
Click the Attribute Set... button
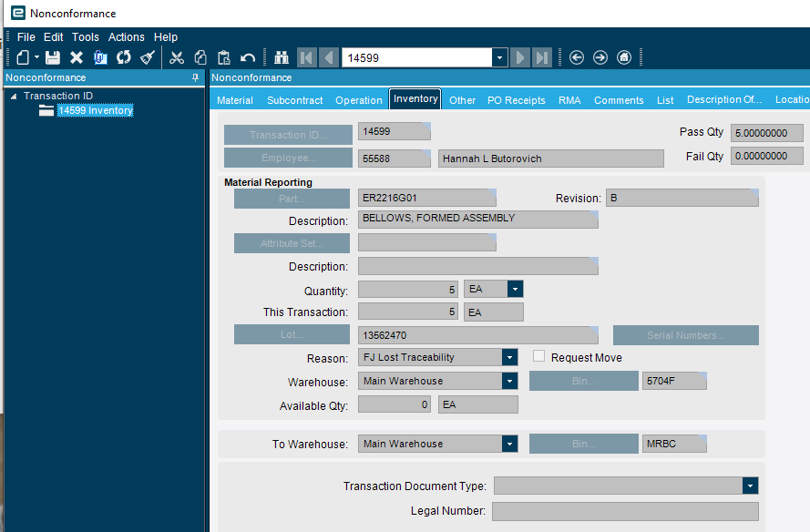point(292,243)
